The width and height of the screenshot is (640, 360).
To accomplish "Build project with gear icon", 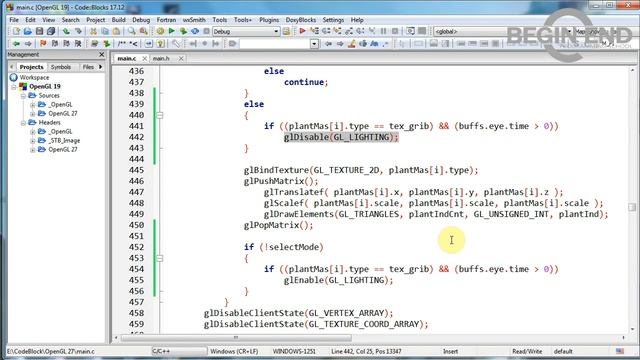I will click(160, 31).
